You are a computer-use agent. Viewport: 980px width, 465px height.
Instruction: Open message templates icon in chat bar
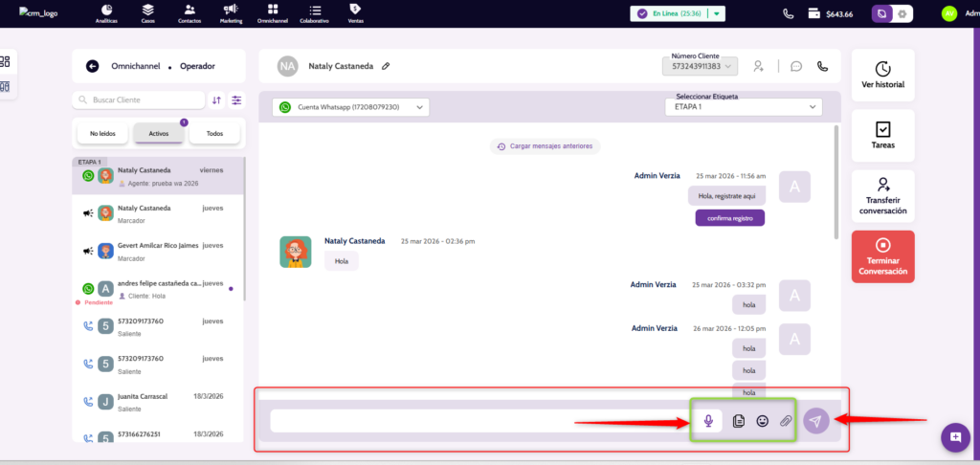point(738,420)
